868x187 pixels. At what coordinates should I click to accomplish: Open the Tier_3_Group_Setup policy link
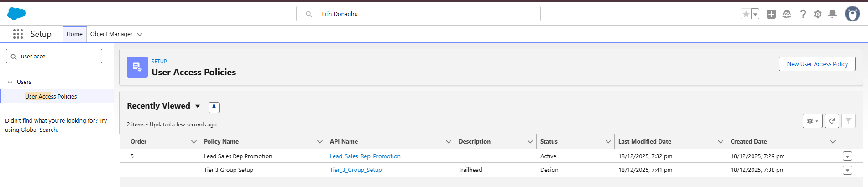click(x=356, y=170)
